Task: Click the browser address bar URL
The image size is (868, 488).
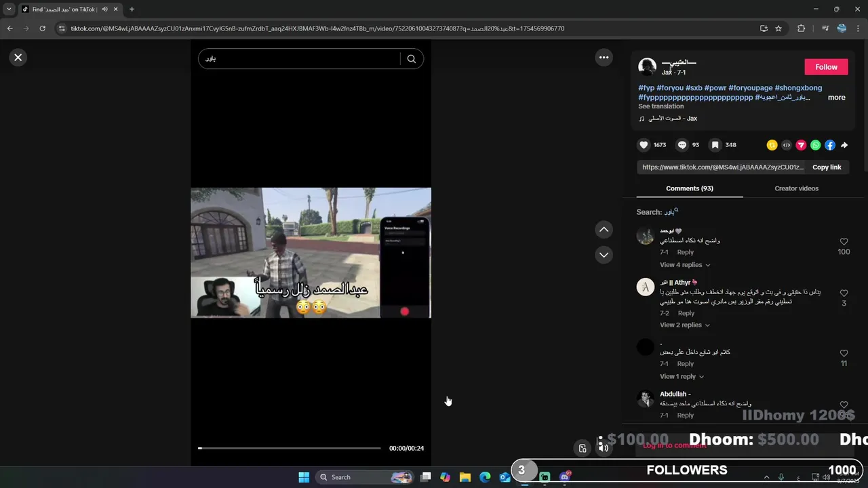Action: 317,28
